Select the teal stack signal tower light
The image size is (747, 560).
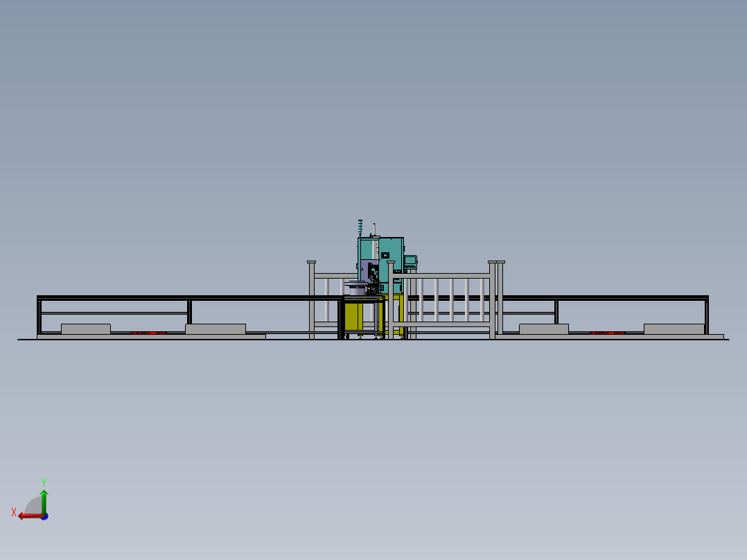[x=360, y=228]
